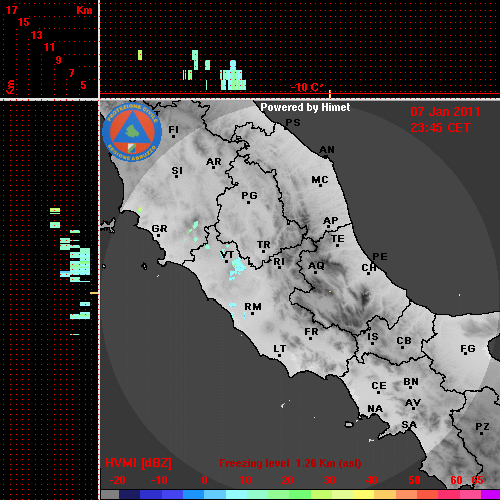Image resolution: width=500 pixels, height=500 pixels.
Task: Select the AQ city label on map
Action: click(x=316, y=266)
